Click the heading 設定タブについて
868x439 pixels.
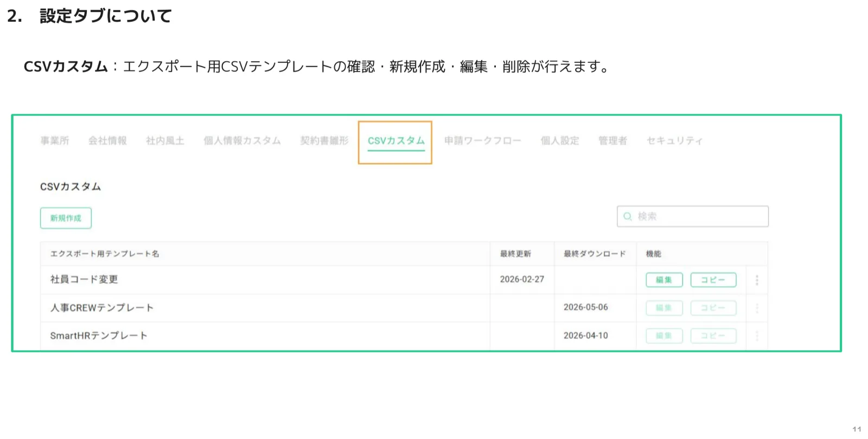(x=105, y=16)
